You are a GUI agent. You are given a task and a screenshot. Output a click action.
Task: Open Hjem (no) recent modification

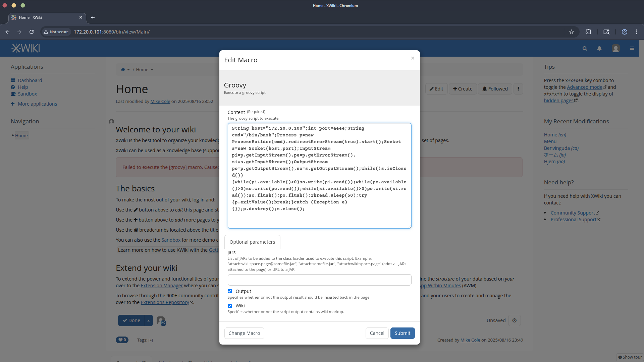pos(554,162)
